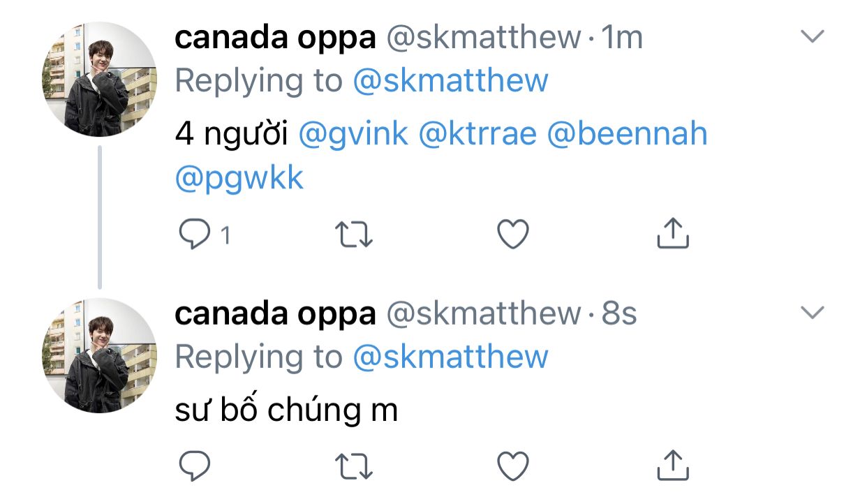Retweet the "sư bố chúng m" tweet
This screenshot has height=504, width=867.
click(x=355, y=466)
